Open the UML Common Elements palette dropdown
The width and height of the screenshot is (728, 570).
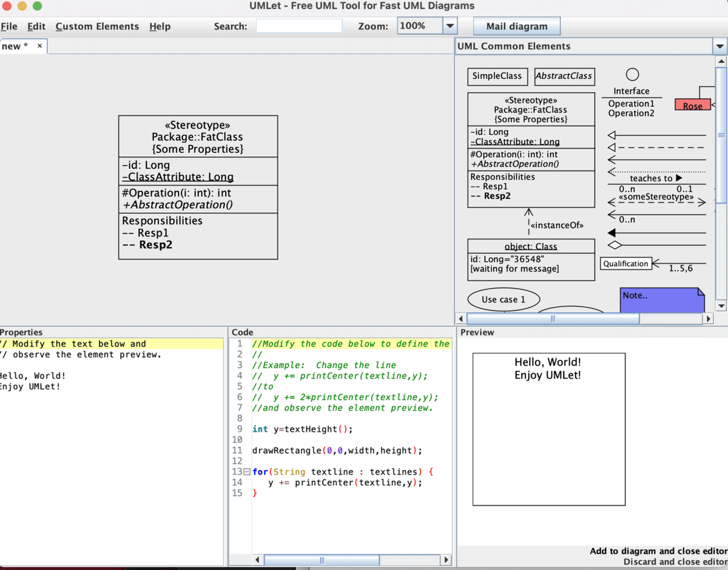(x=720, y=47)
